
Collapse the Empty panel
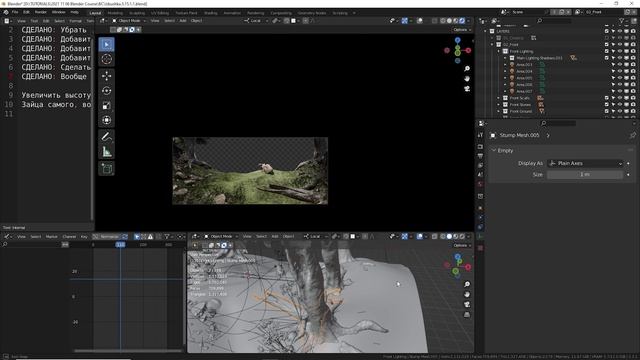[494, 151]
